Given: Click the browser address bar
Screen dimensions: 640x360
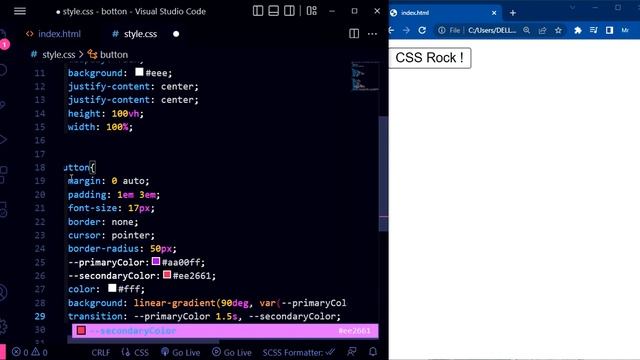Looking at the screenshot, I should pos(492,30).
